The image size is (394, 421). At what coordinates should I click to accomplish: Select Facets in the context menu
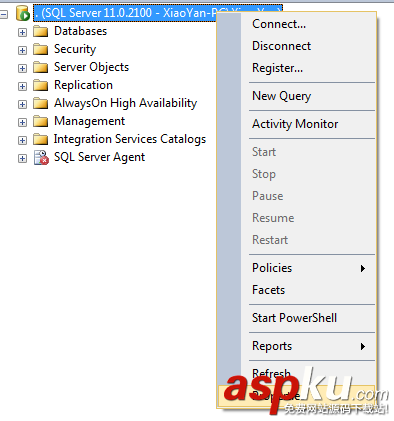[x=297, y=290]
